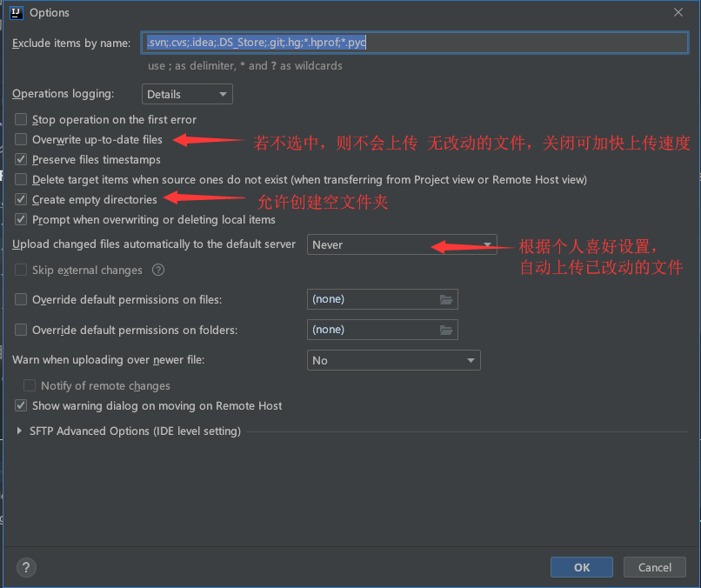The width and height of the screenshot is (701, 588).
Task: Enable Delete target items when source missing
Action: [x=21, y=179]
